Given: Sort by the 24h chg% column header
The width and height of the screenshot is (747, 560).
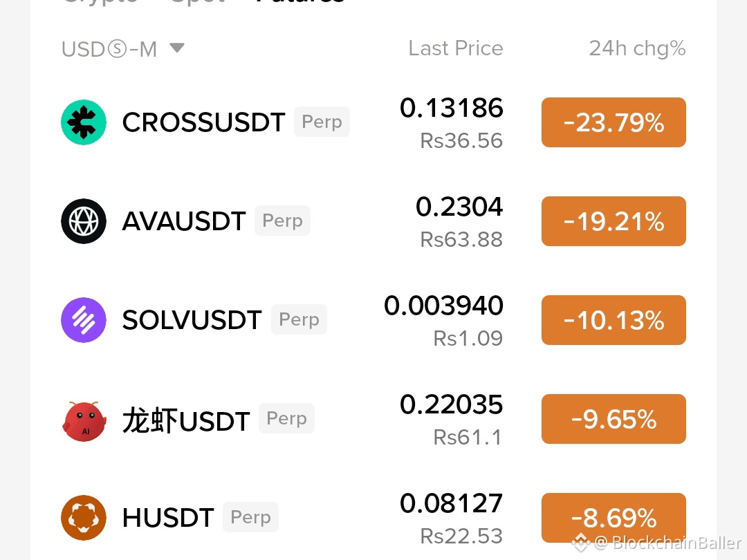Looking at the screenshot, I should (x=638, y=48).
